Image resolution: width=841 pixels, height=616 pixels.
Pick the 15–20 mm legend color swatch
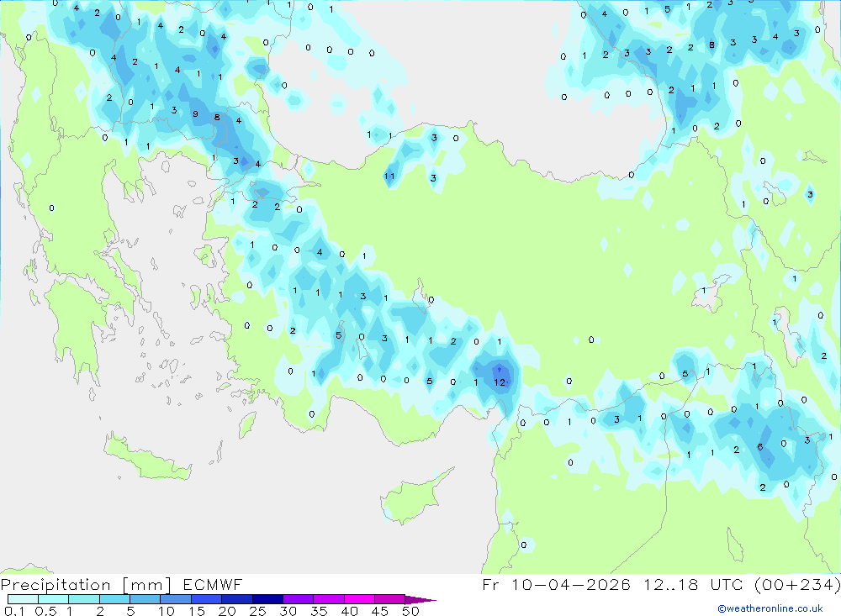tap(207, 599)
